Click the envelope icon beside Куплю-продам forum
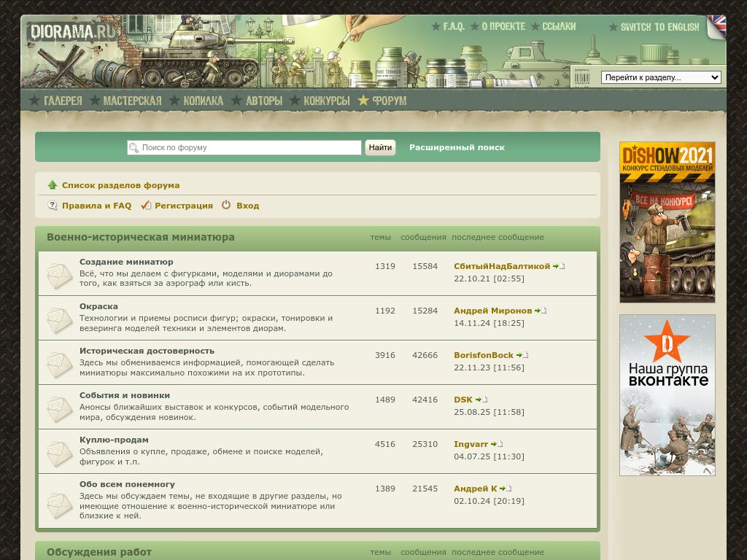 pyautogui.click(x=59, y=454)
